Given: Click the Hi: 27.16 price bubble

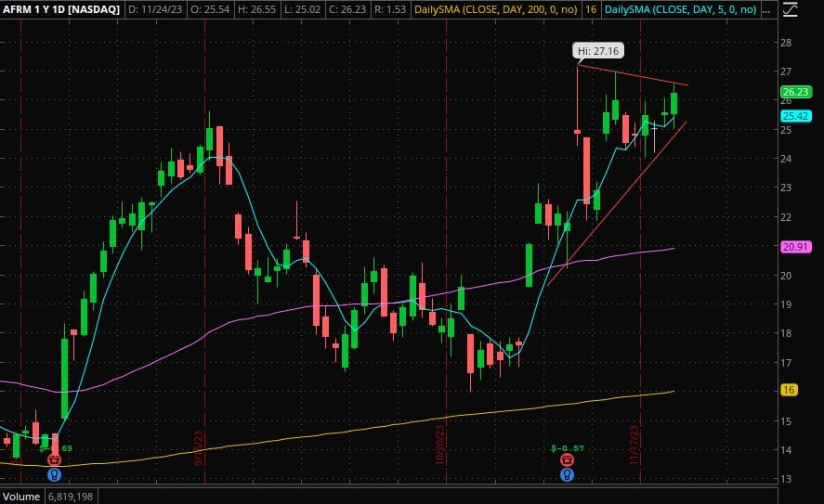Looking at the screenshot, I should pos(598,51).
